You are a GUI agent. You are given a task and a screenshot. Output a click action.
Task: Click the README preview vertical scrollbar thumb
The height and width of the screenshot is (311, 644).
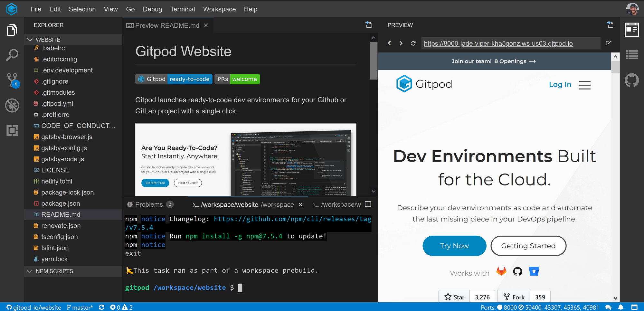pyautogui.click(x=374, y=60)
